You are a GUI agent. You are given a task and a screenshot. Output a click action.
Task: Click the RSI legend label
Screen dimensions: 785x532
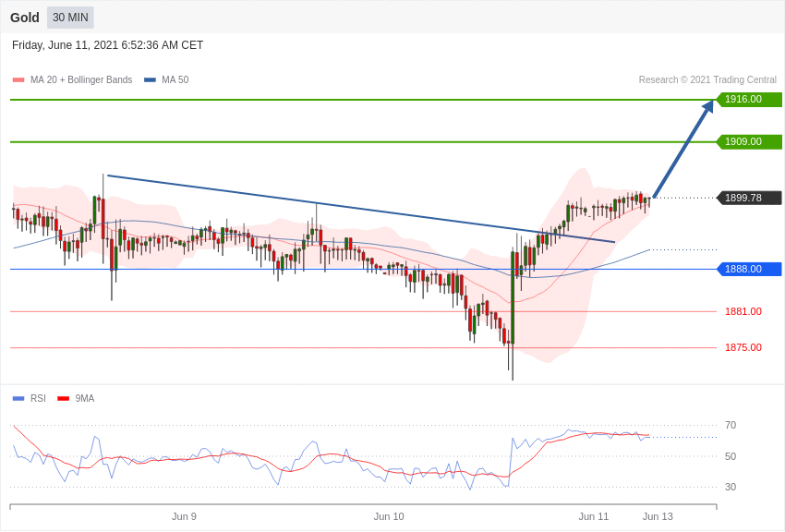pyautogui.click(x=38, y=398)
